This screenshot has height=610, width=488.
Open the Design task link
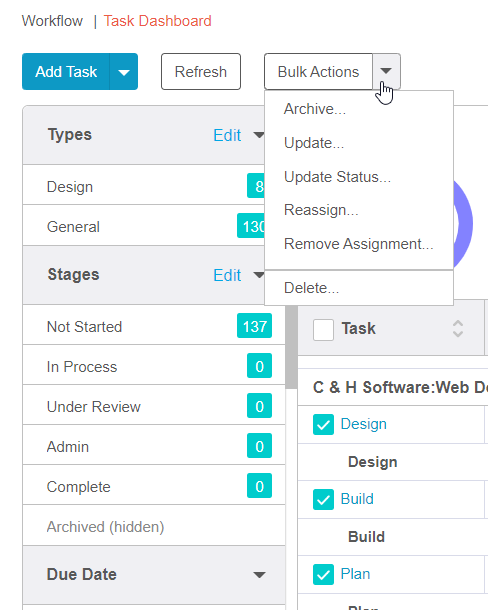[363, 424]
